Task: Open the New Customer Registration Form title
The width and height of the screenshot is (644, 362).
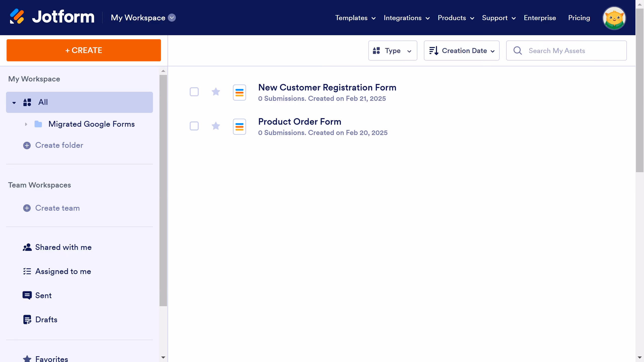Action: [327, 87]
